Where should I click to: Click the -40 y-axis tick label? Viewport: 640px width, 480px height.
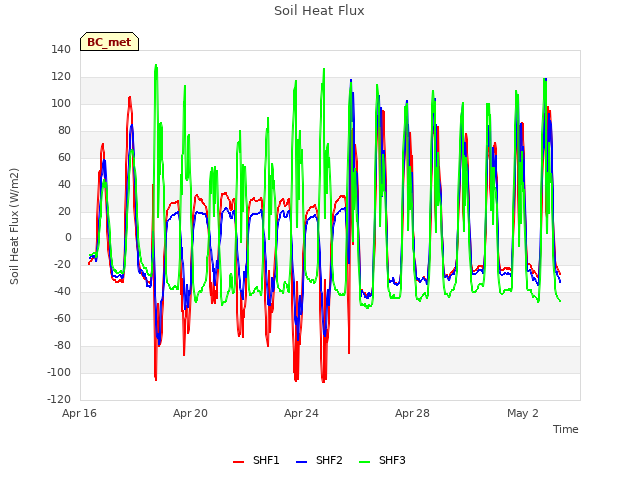coord(62,292)
